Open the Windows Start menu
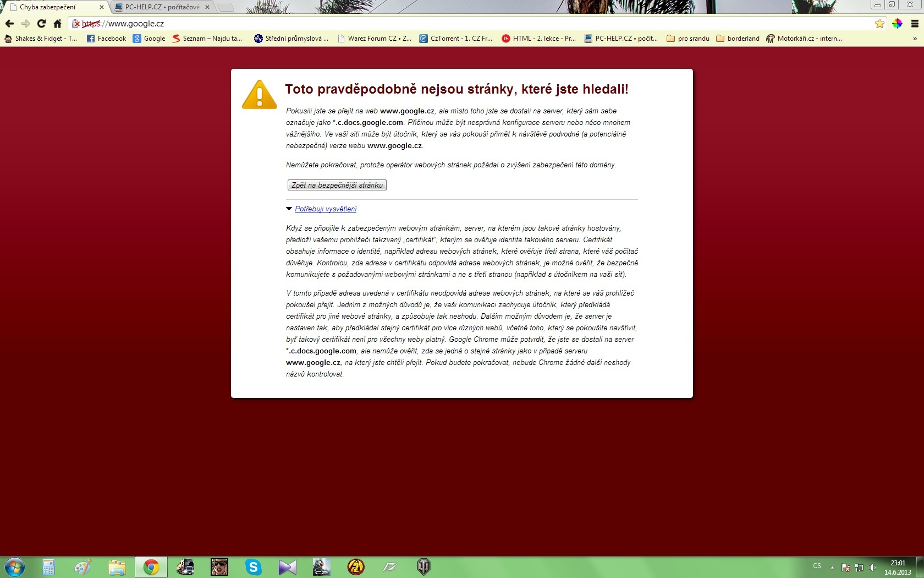 pos(14,567)
